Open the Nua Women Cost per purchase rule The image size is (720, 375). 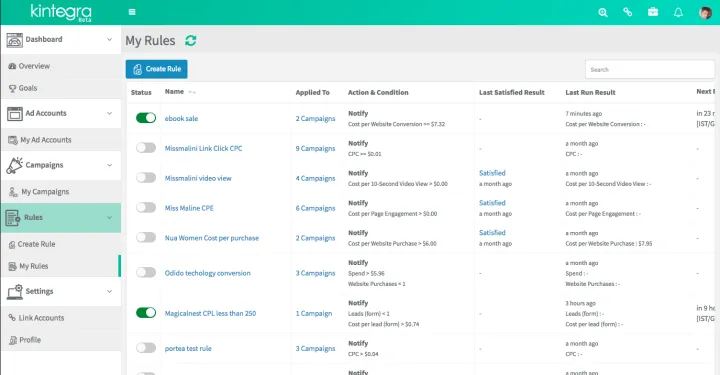pyautogui.click(x=212, y=238)
